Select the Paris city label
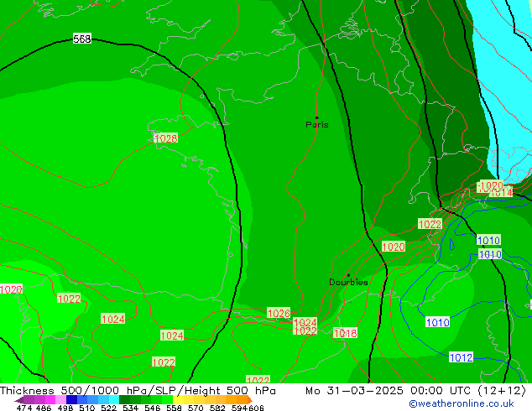This screenshot has width=532, height=411. [x=317, y=125]
